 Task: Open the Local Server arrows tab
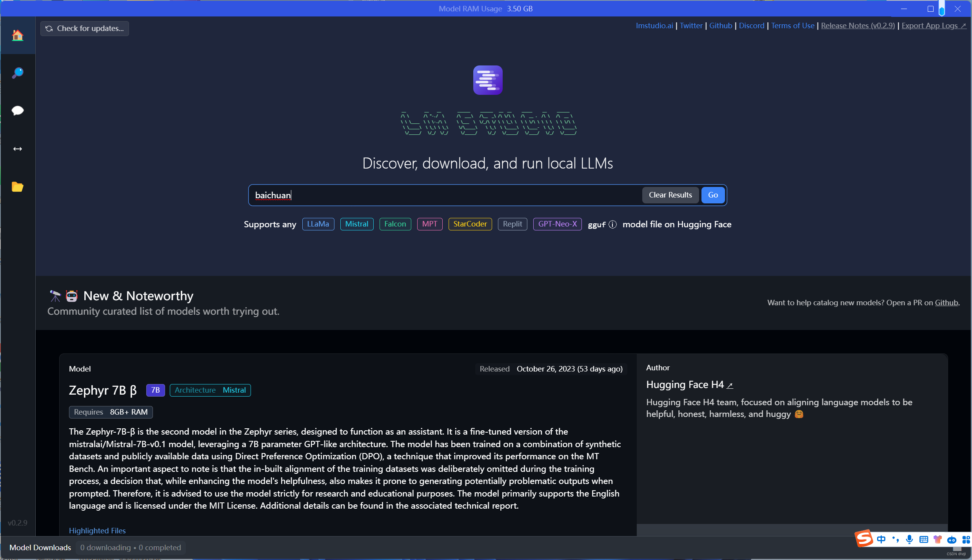click(18, 149)
